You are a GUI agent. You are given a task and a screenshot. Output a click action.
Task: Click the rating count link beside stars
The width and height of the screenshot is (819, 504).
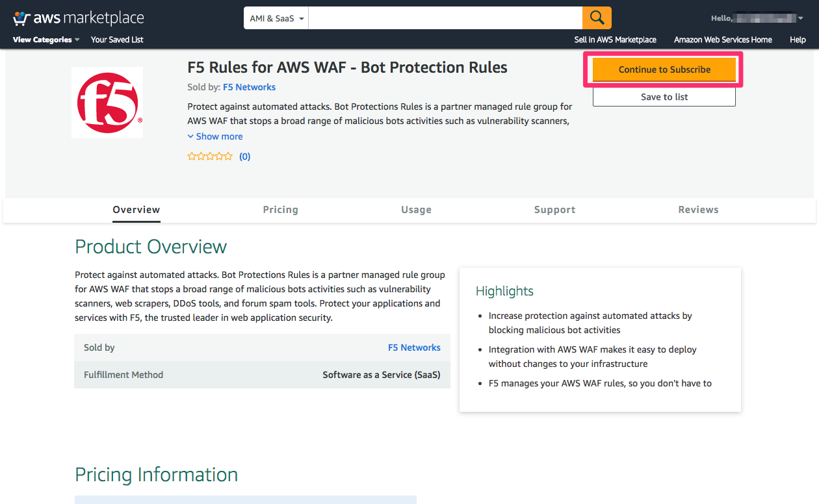pos(244,156)
